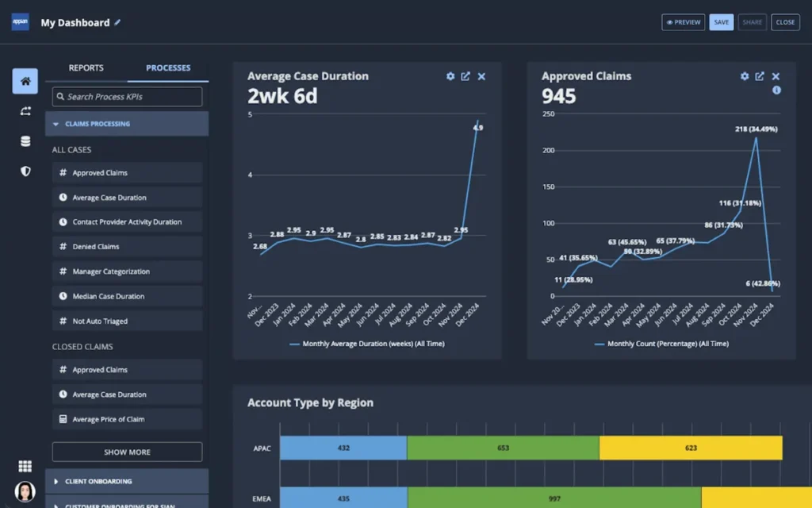This screenshot has width=812, height=508.
Task: Click the Search Process KPIs field
Action: pyautogui.click(x=127, y=97)
